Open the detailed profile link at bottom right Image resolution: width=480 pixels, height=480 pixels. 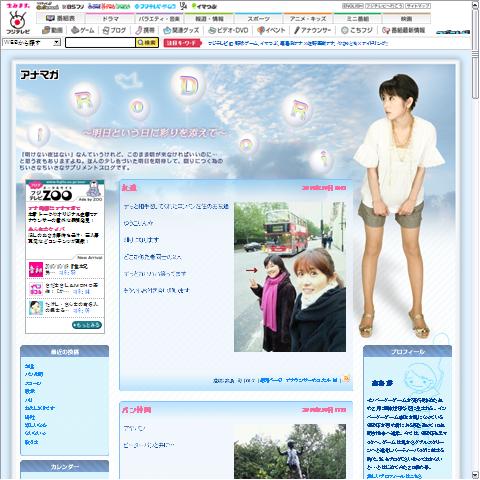click(x=394, y=476)
